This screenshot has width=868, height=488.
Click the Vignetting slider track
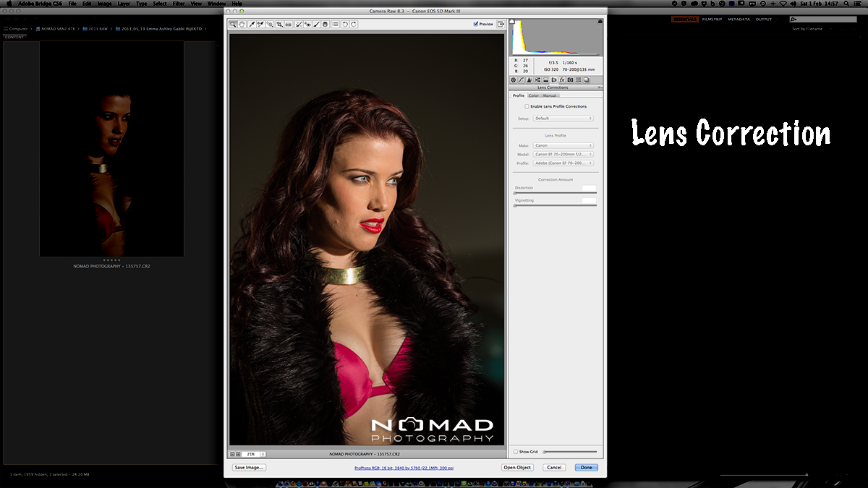555,206
